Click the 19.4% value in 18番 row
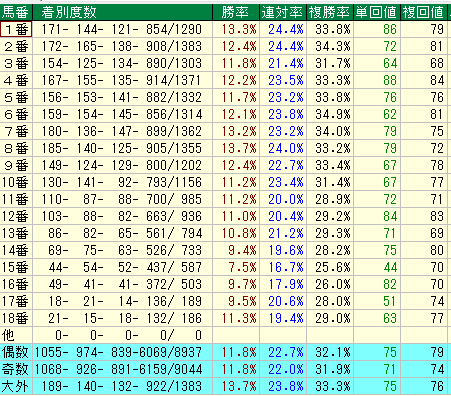This screenshot has width=451, height=396. click(x=283, y=318)
